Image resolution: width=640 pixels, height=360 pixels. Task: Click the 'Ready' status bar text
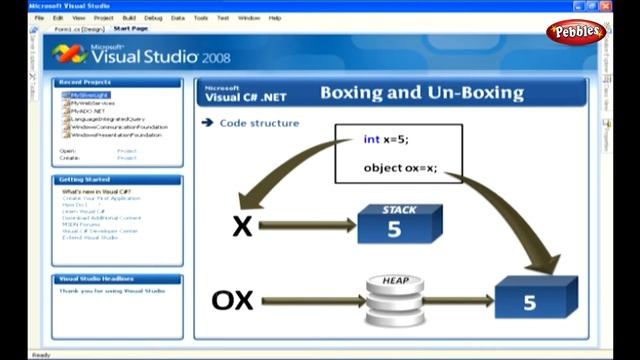41,355
